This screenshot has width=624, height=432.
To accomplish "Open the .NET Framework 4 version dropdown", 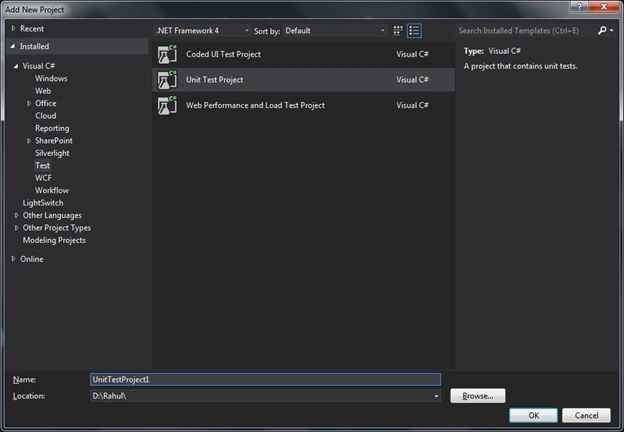I will point(202,31).
